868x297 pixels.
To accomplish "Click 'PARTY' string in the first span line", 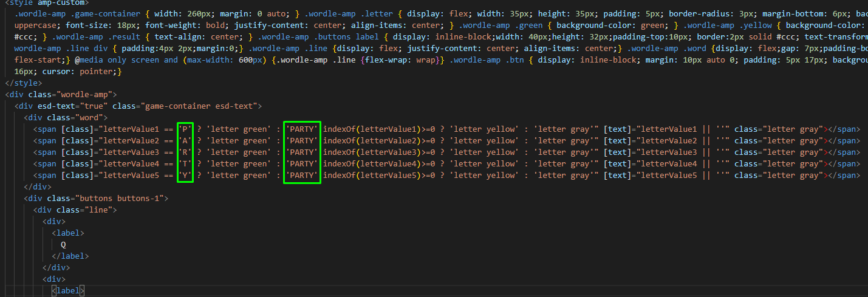I will click(x=302, y=129).
